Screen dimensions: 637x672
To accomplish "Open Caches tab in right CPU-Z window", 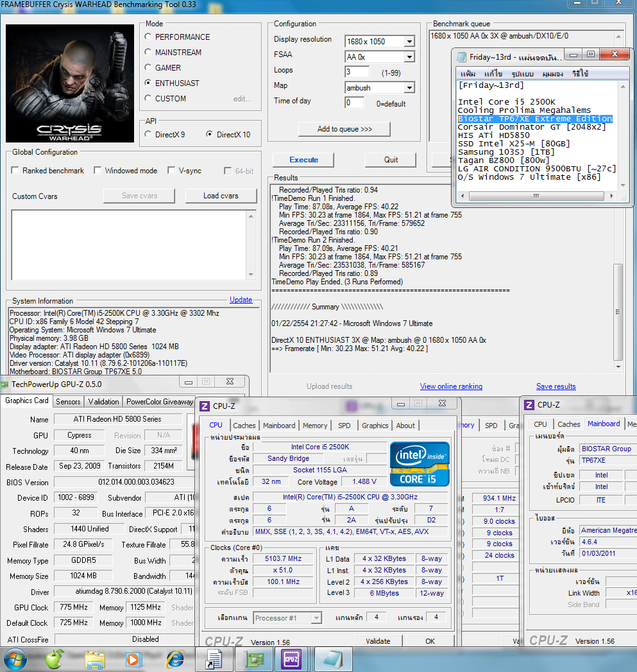I will (x=568, y=424).
